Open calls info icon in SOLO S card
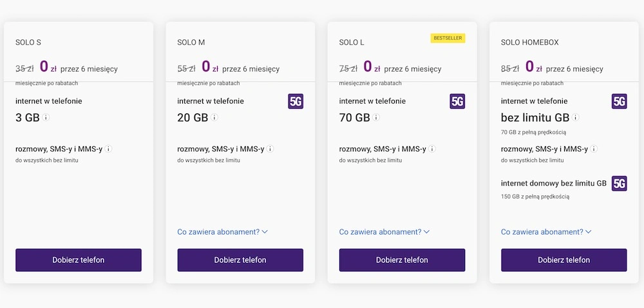This screenshot has width=644, height=308. [x=108, y=149]
